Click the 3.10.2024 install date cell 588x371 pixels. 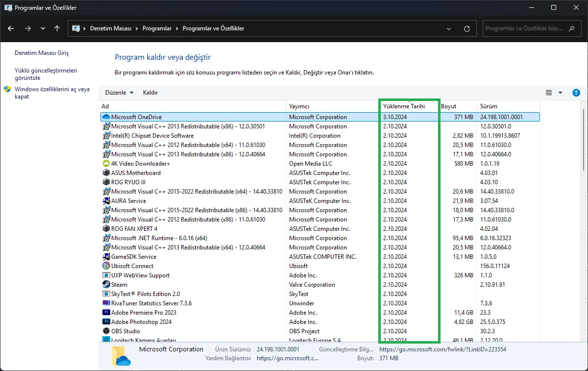(395, 117)
